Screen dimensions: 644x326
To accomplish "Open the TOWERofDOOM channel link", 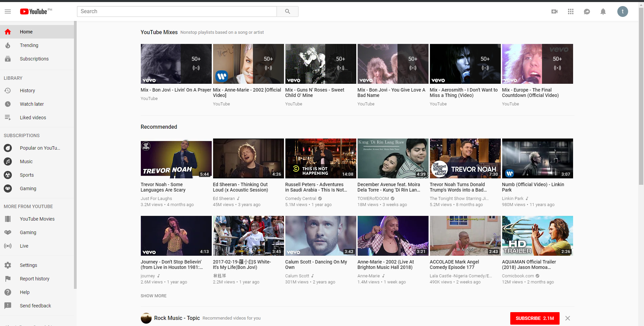I will (x=373, y=199).
